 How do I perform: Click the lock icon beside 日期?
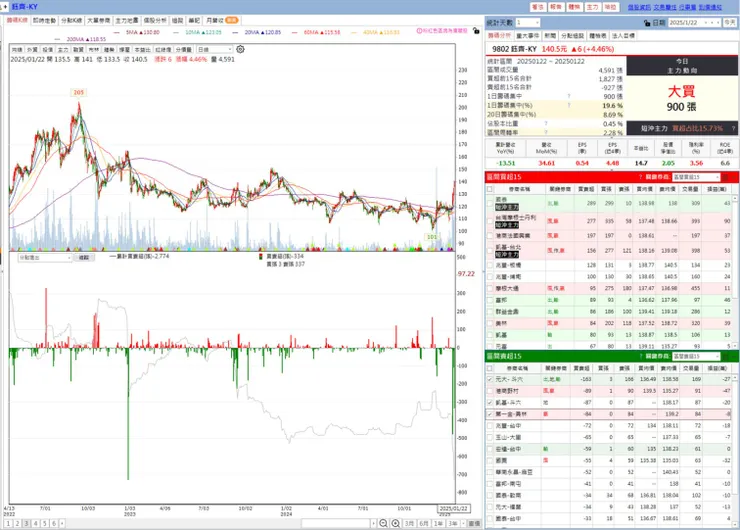[x=647, y=23]
